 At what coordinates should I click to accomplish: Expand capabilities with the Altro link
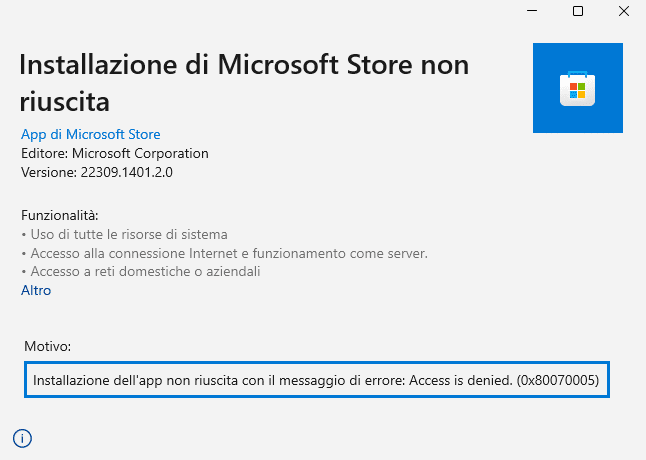[36, 290]
